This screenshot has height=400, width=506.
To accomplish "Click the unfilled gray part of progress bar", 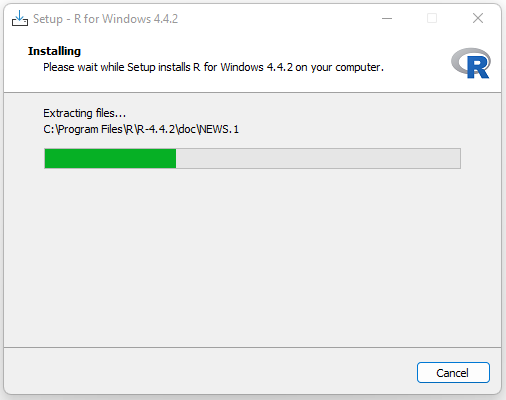I will [318, 159].
